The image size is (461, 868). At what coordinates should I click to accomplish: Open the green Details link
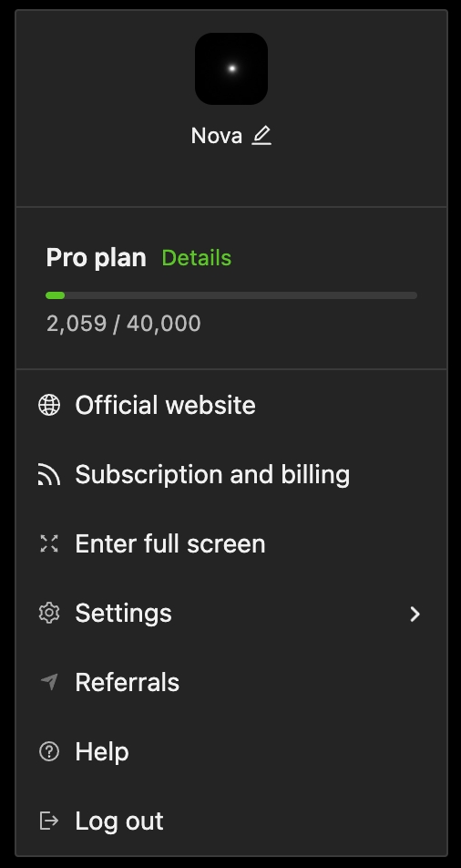tap(197, 258)
